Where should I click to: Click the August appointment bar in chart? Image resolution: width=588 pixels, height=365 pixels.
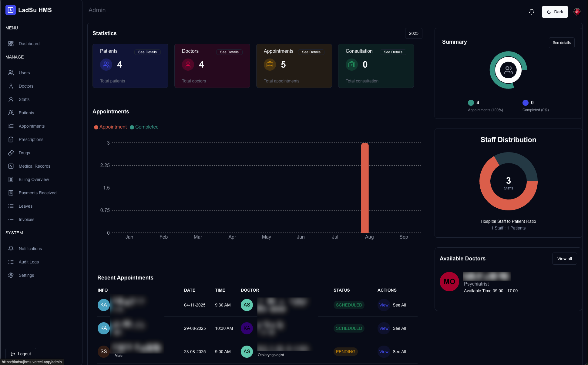point(365,188)
